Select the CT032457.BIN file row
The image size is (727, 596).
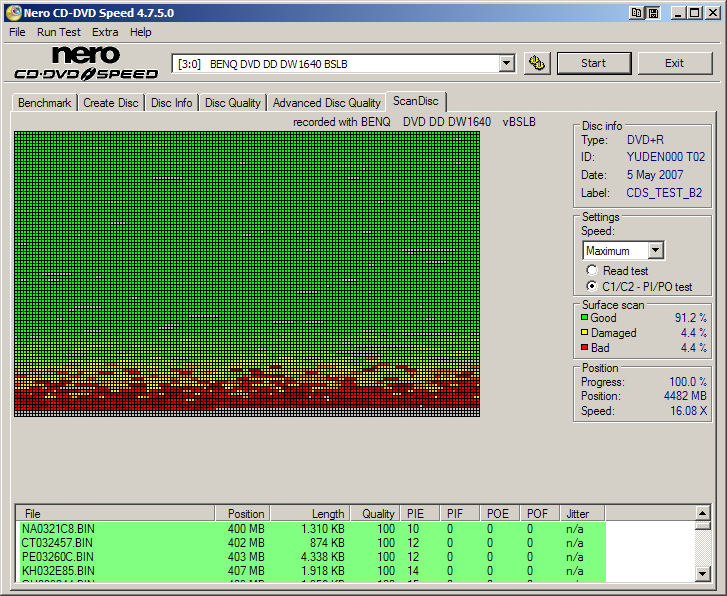pyautogui.click(x=312, y=543)
